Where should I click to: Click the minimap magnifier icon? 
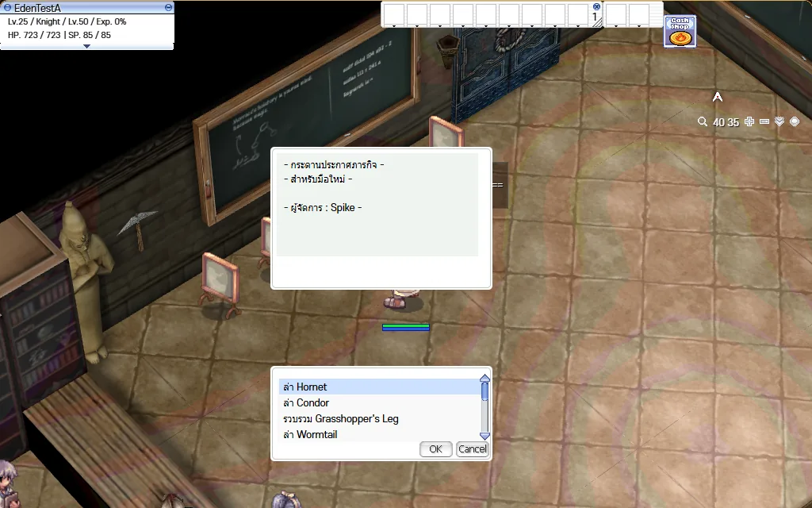tap(703, 121)
